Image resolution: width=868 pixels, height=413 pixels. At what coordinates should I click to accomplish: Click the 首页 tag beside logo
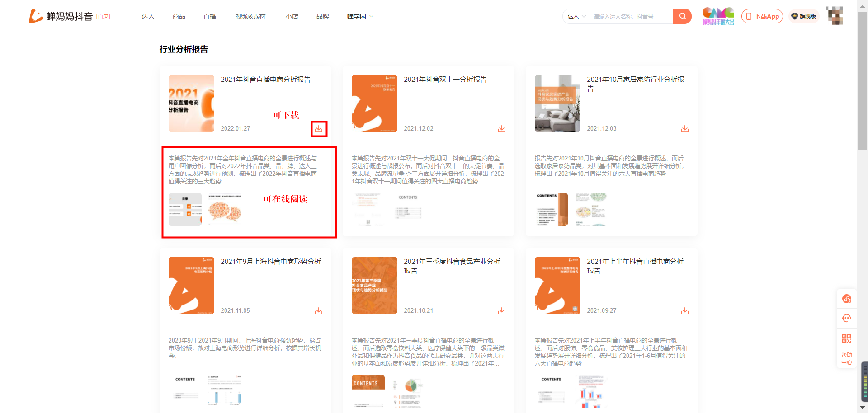tap(104, 16)
